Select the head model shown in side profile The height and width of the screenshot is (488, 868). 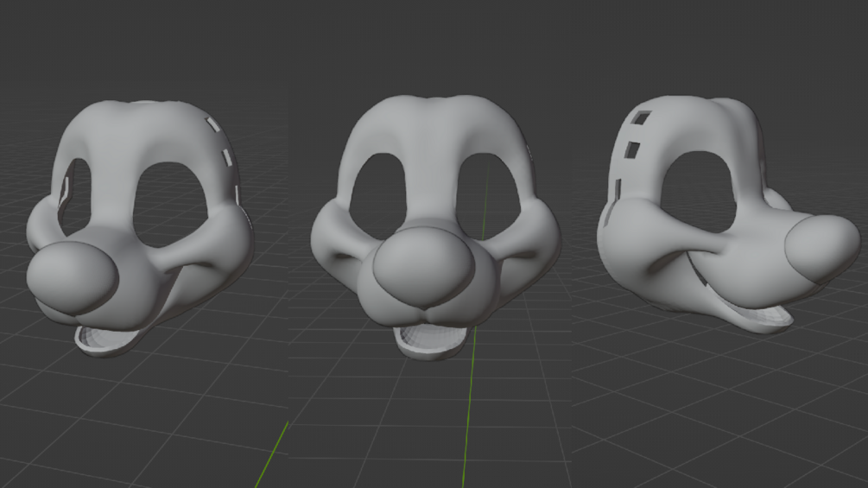tap(728, 215)
